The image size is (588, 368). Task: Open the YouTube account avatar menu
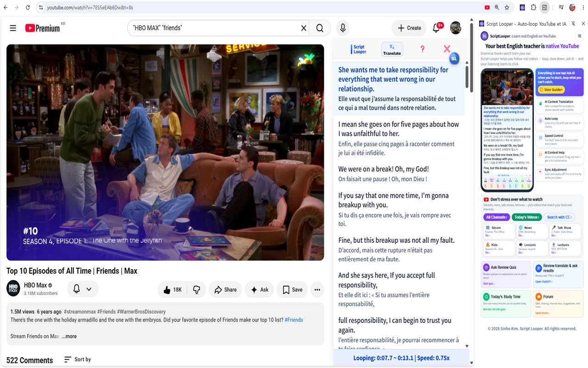455,28
